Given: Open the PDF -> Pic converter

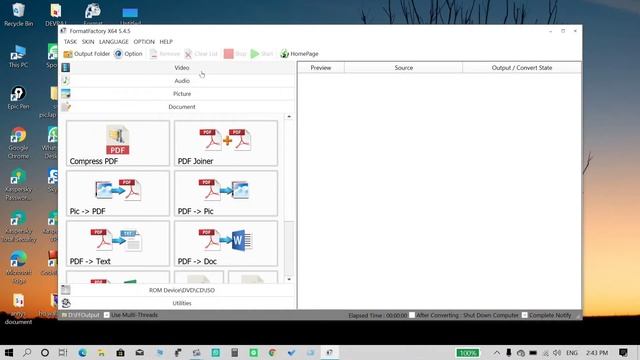Looking at the screenshot, I should [226, 193].
